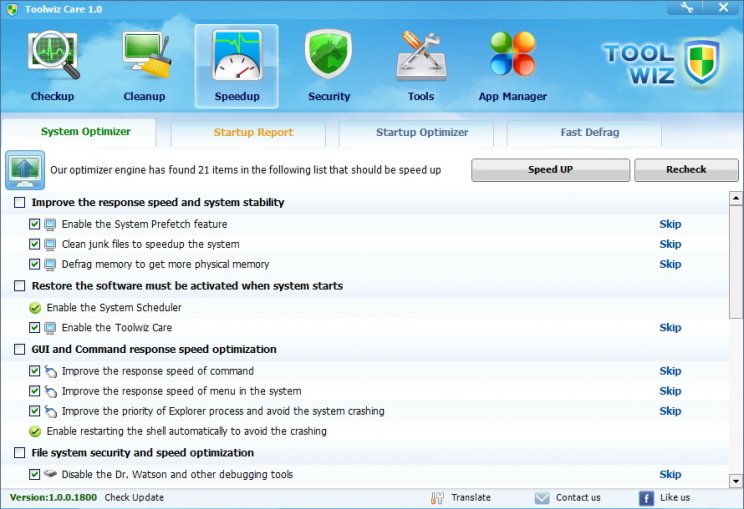Close the Toolwiz Care window
Screen dimensions: 744x509
(x=723, y=7)
